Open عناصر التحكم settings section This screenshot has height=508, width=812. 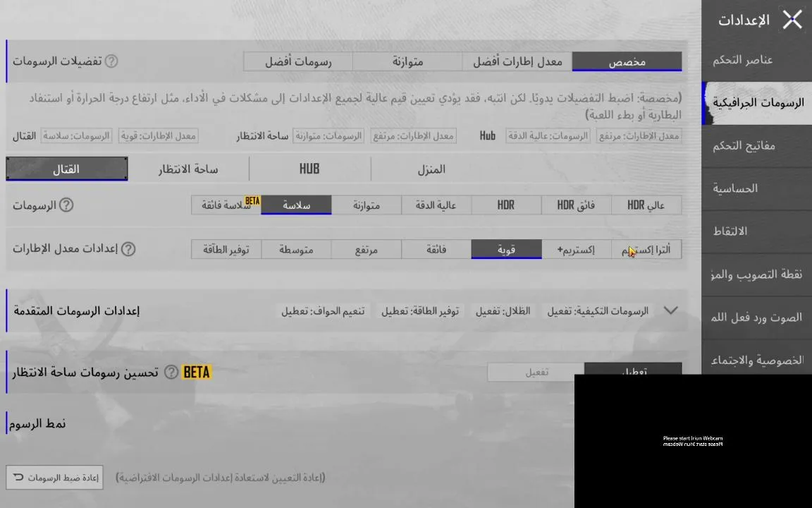(756, 60)
